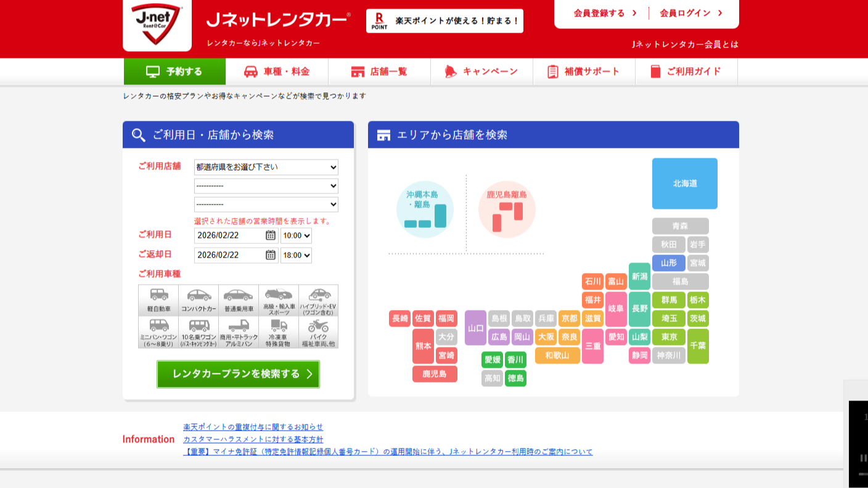Open the 都道府県をお選び下さい prefecture dropdown
Viewport: 868px width, 488px height.
point(266,167)
